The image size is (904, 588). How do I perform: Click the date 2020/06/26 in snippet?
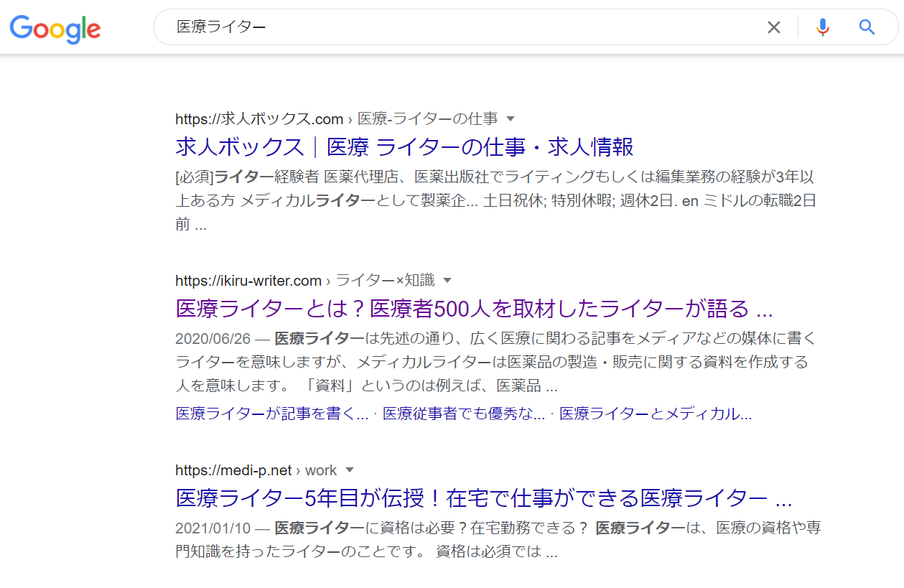[213, 338]
